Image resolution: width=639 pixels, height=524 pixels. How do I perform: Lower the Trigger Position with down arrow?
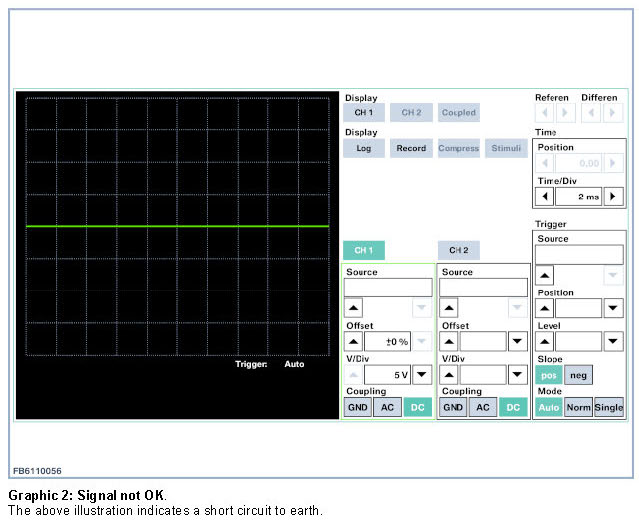[613, 308]
